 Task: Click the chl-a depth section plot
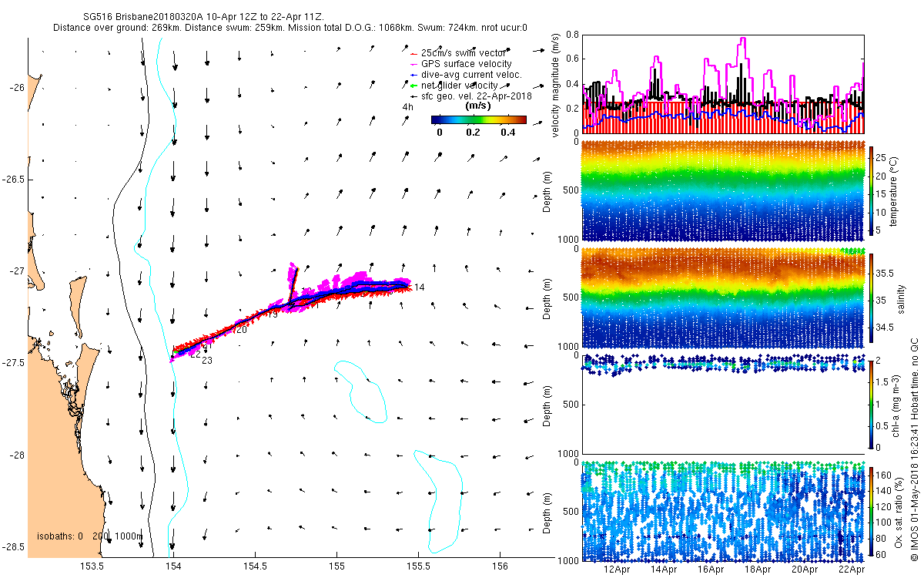point(724,403)
